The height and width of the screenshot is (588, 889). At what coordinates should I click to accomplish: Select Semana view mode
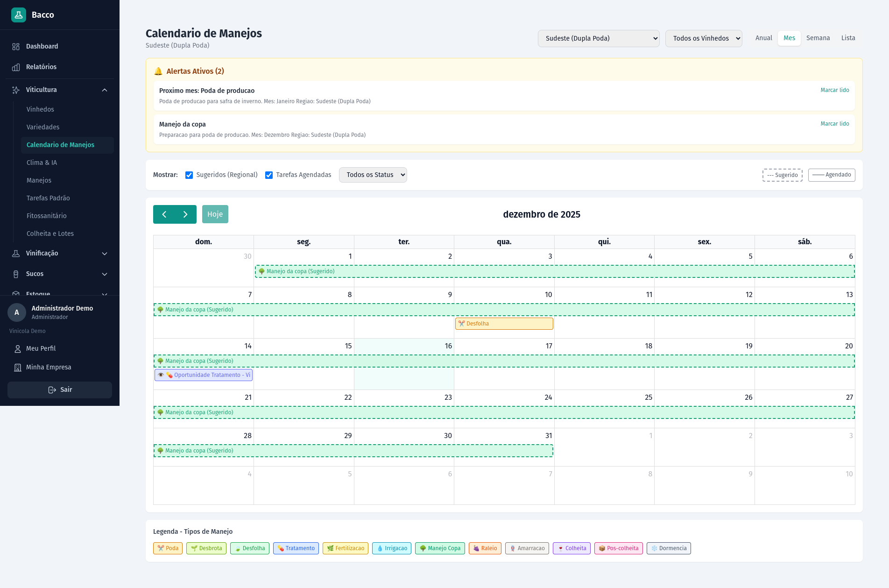tap(818, 38)
